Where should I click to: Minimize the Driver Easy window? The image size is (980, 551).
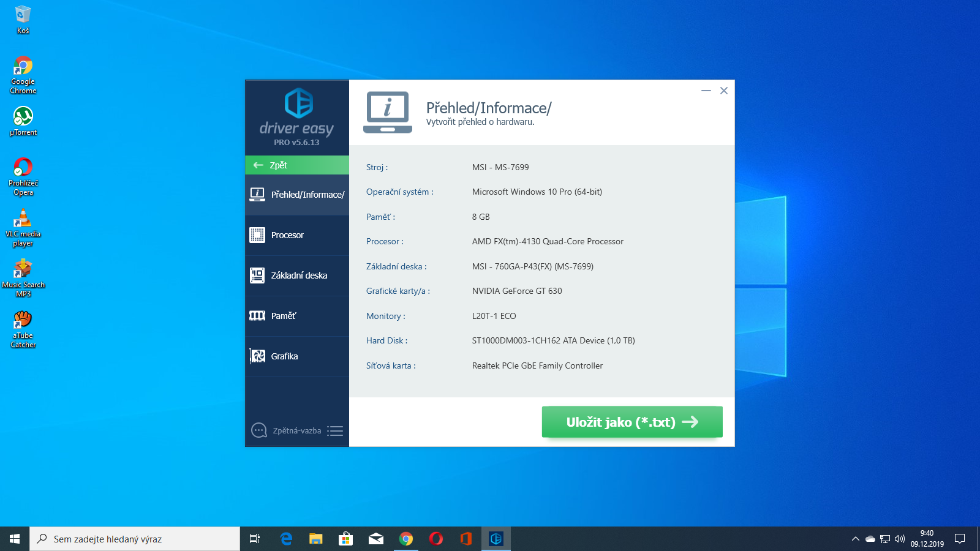tap(706, 91)
